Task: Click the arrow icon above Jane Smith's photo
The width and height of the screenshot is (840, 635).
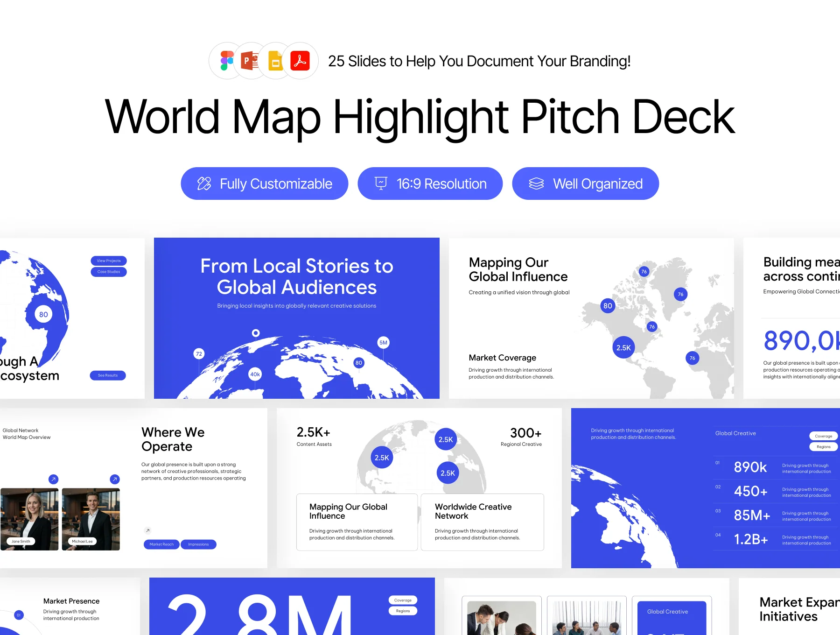Action: pos(54,479)
